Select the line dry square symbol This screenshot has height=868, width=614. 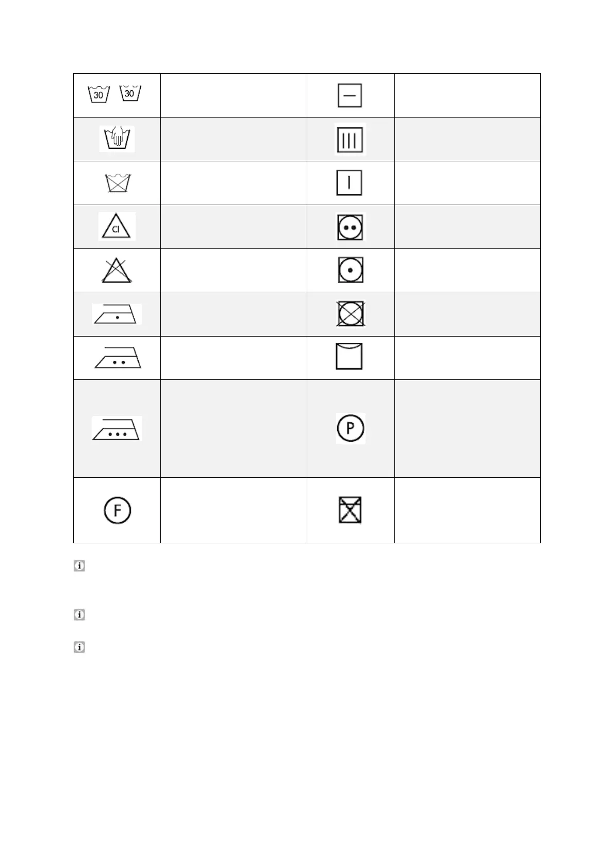[x=349, y=356]
